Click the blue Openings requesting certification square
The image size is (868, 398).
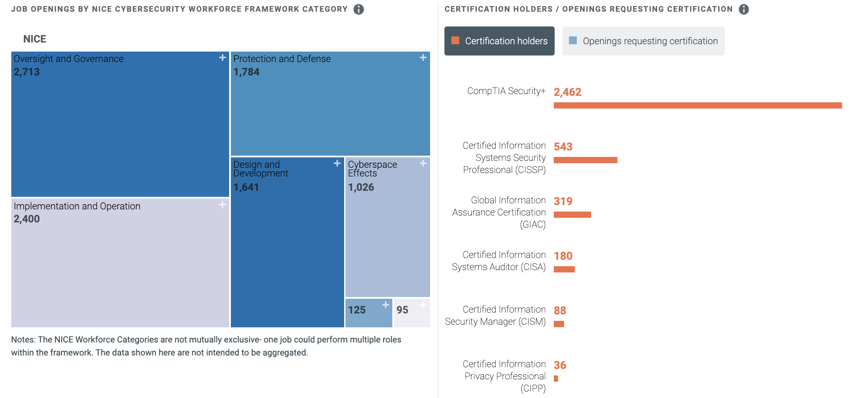coord(573,40)
